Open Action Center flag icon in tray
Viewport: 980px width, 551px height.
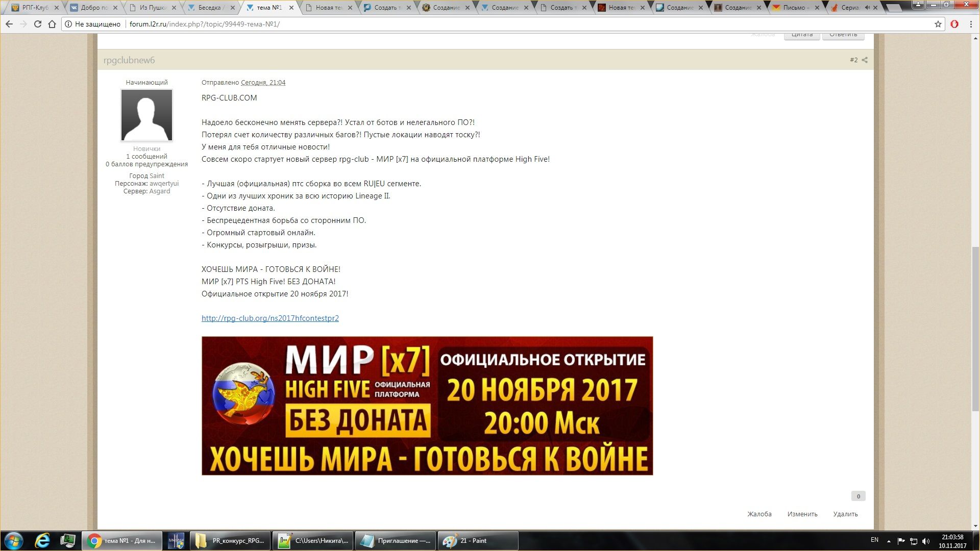point(901,541)
